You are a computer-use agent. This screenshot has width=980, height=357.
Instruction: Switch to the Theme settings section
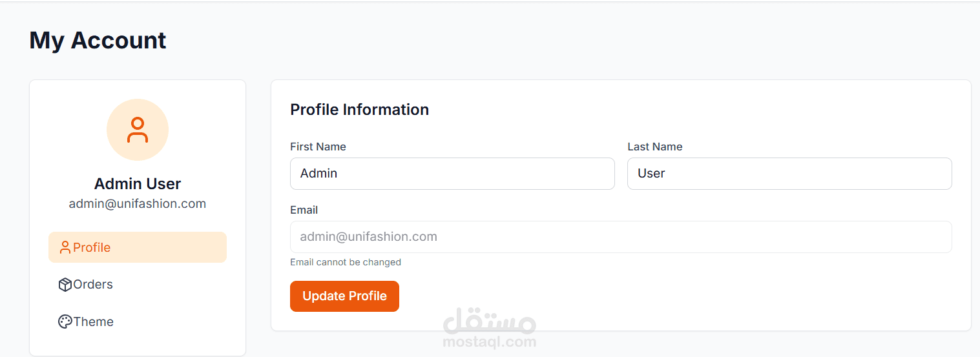tap(94, 321)
